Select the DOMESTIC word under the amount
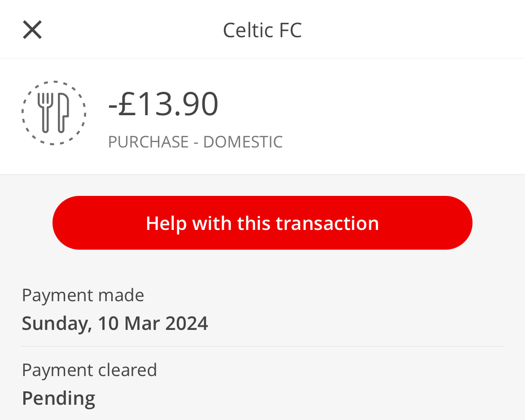525x420 pixels. point(243,142)
